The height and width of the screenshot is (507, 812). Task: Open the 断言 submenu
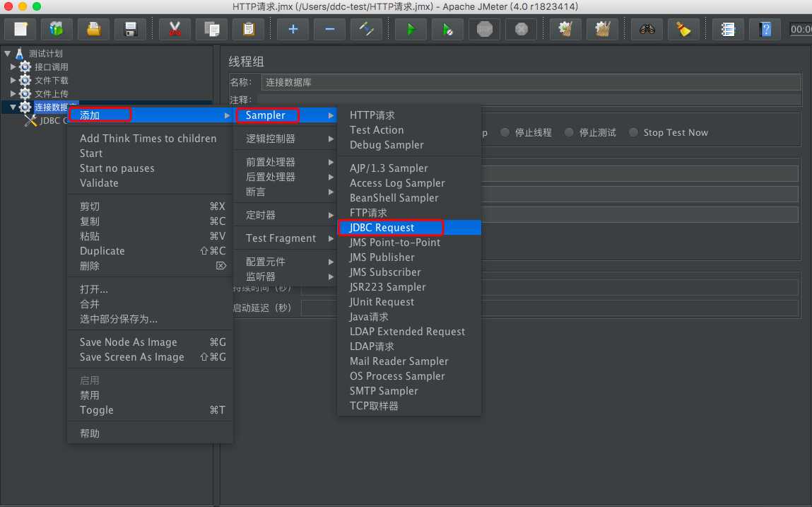point(286,192)
